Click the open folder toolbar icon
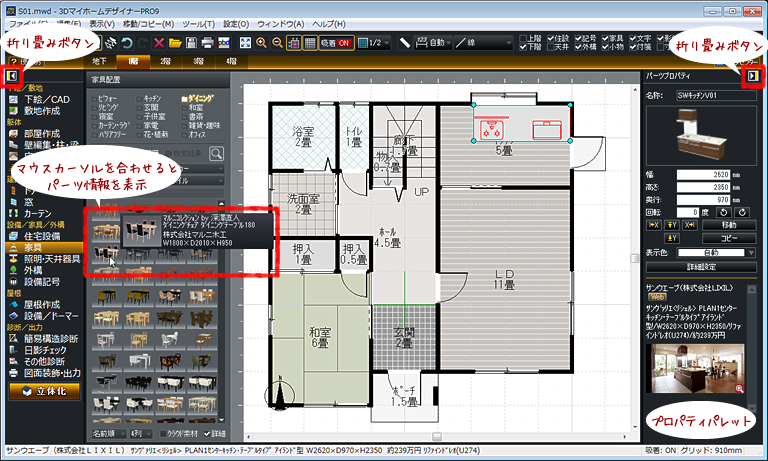The height and width of the screenshot is (461, 768). point(176,43)
